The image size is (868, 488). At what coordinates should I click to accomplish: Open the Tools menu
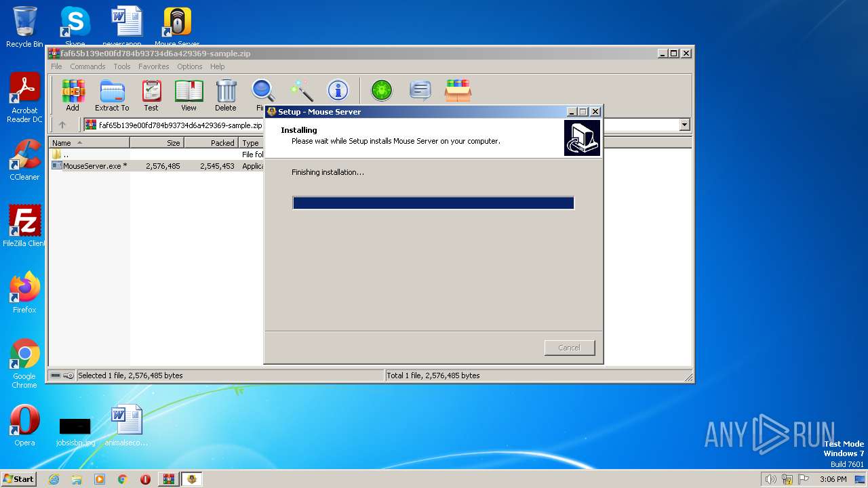pyautogui.click(x=122, y=66)
